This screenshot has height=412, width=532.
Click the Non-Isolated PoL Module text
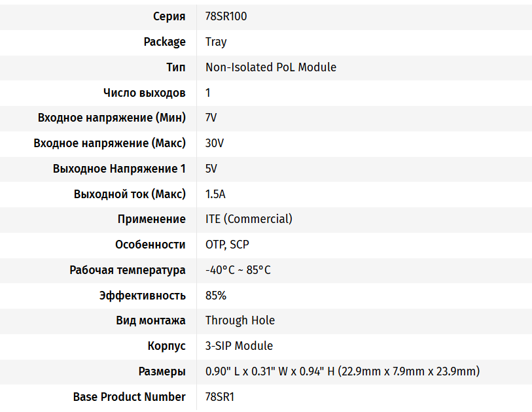click(270, 67)
